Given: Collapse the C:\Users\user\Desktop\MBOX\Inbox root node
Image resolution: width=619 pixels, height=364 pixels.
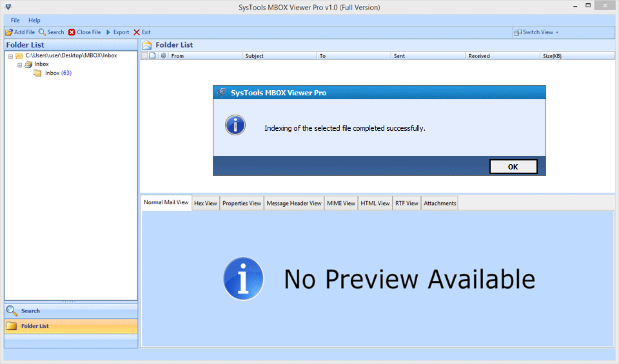Looking at the screenshot, I should click(x=11, y=57).
